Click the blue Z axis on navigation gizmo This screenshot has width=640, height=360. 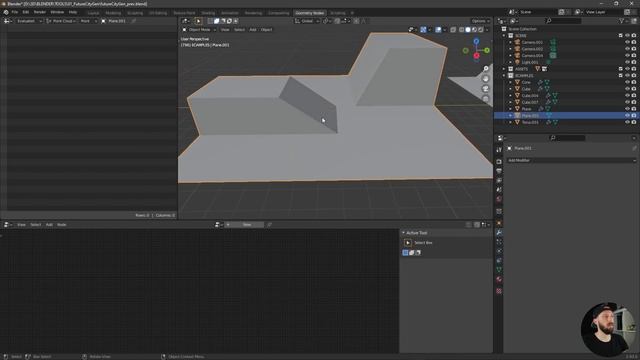tap(476, 42)
